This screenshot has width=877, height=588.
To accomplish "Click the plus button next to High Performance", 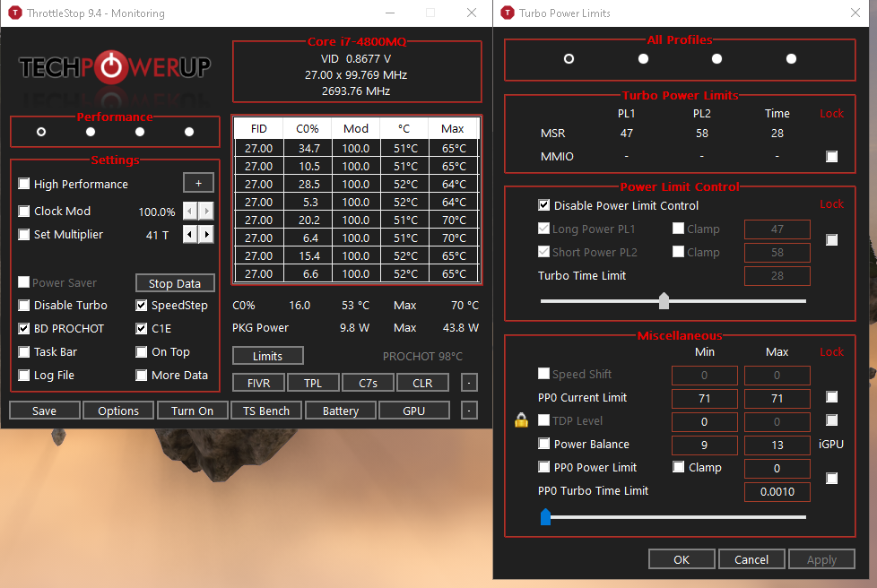I will (198, 184).
